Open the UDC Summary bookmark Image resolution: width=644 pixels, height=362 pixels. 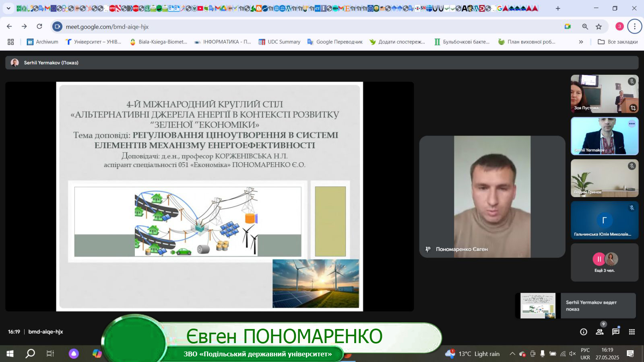click(279, 42)
